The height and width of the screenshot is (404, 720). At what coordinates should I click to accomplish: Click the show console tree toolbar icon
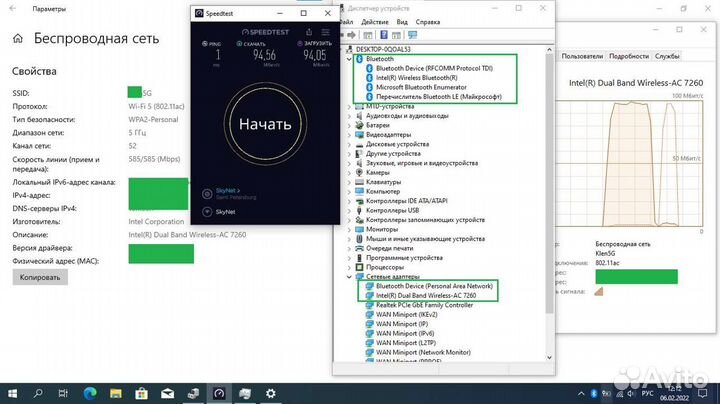point(368,35)
